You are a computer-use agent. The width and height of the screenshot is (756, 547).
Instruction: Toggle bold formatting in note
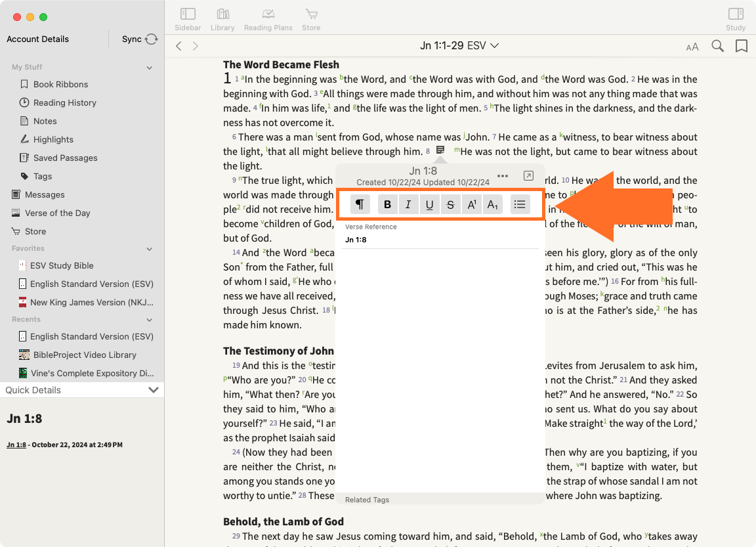click(387, 204)
